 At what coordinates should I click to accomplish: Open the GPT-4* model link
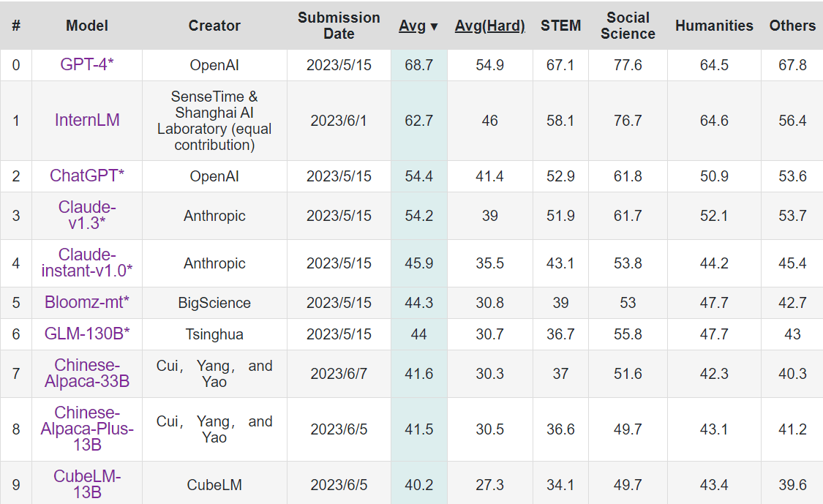tap(87, 65)
